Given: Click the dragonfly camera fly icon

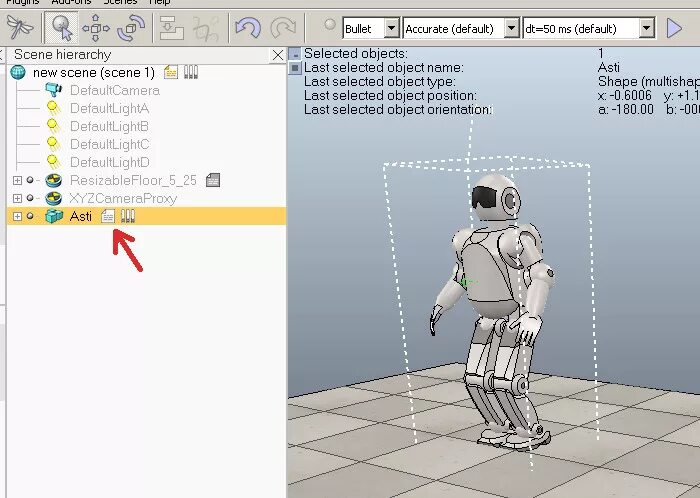Looking at the screenshot, I should click(x=21, y=28).
